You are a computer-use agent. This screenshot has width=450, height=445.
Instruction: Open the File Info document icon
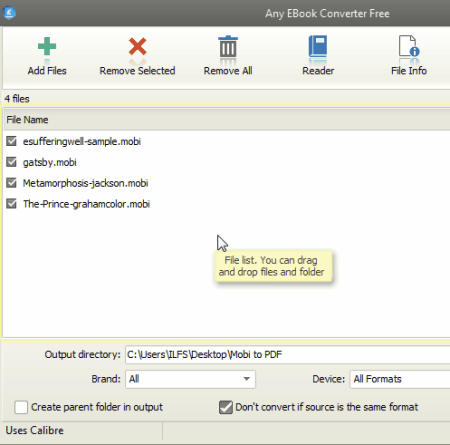point(409,46)
